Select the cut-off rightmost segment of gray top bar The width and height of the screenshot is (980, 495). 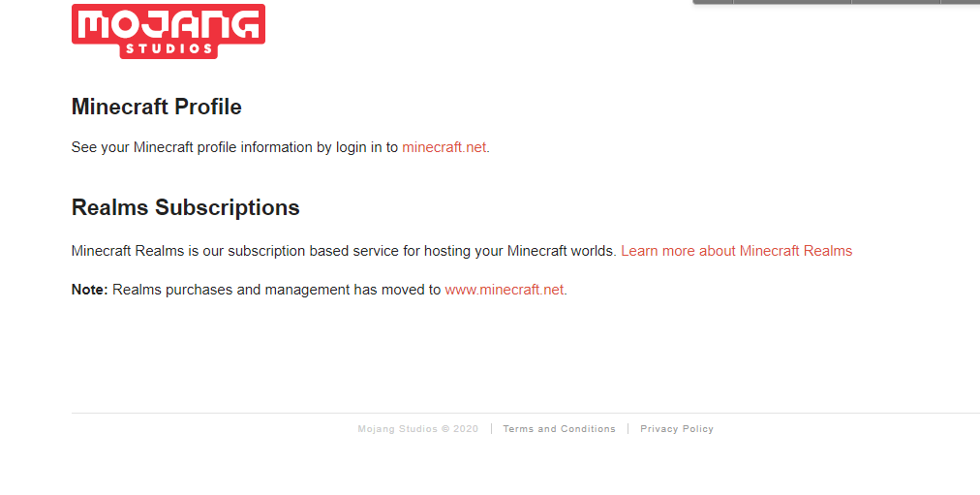(x=961, y=2)
